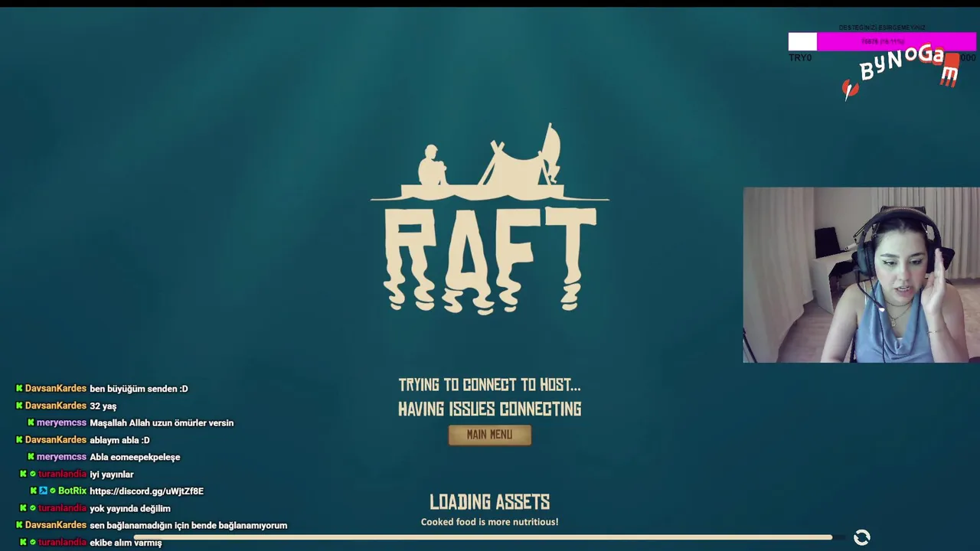Click the message "Maşallah Allah uzun ömürler versin"
This screenshot has height=551, width=980.
162,423
